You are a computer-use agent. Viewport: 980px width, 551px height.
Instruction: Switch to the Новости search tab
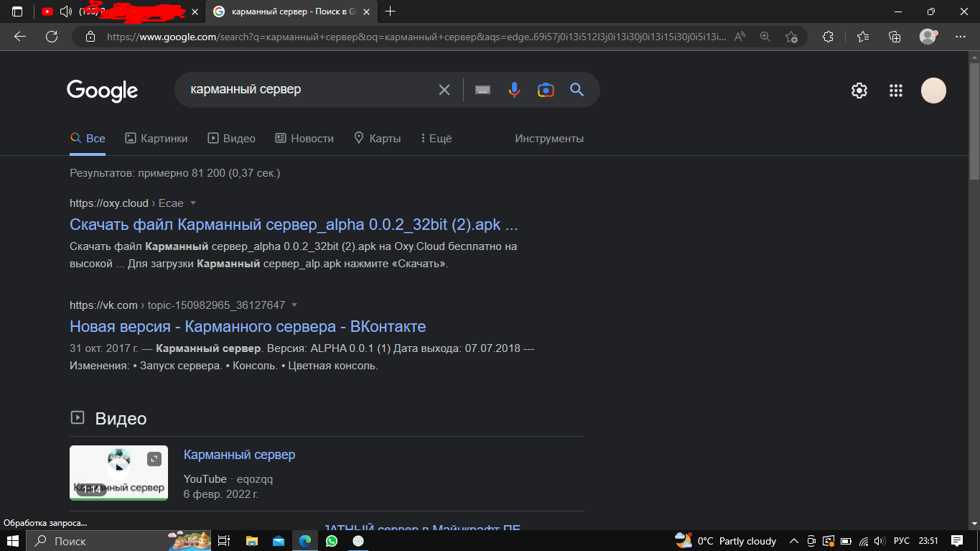tap(304, 139)
